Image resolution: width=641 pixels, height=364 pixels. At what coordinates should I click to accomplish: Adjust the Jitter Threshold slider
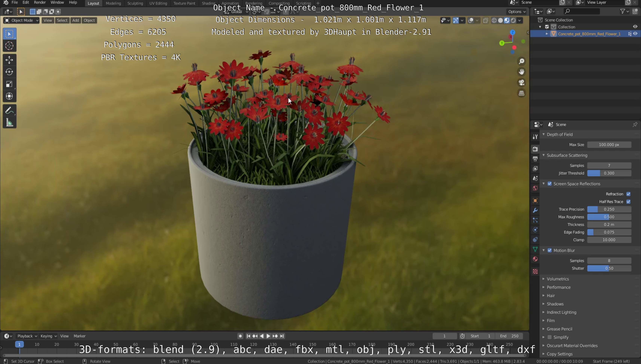pos(609,173)
